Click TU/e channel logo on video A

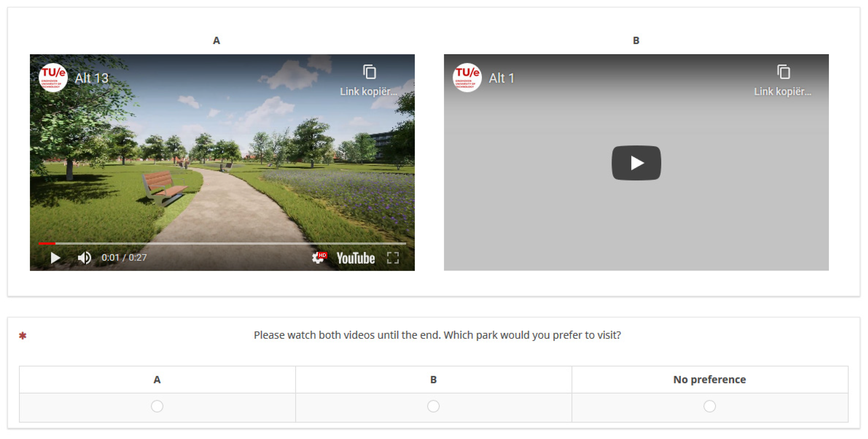click(53, 78)
